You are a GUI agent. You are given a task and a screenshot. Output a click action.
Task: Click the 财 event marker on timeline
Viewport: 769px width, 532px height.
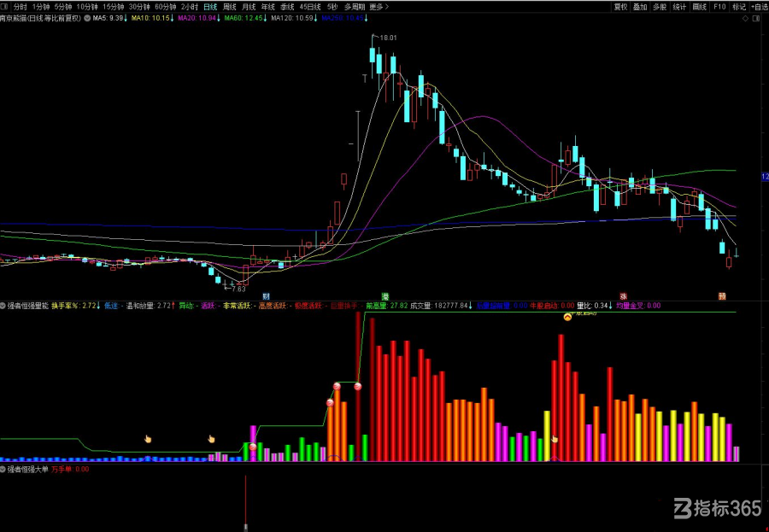(267, 296)
